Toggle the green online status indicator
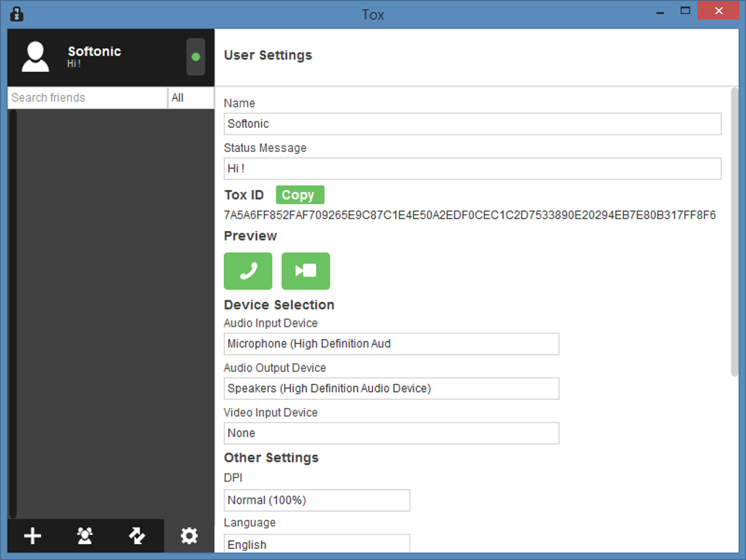The width and height of the screenshot is (746, 560). point(195,57)
